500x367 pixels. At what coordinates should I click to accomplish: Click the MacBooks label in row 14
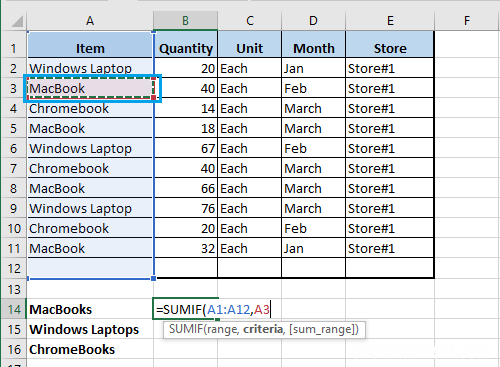pyautogui.click(x=60, y=309)
